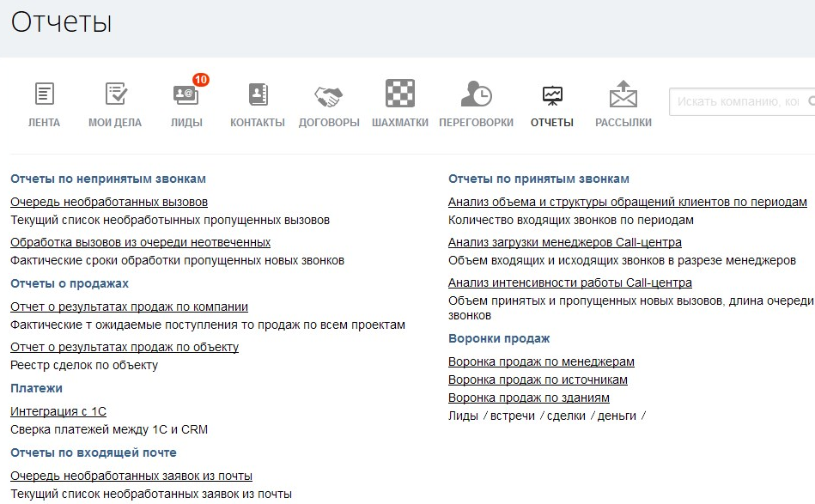Open the Договоры handshake icon
Viewport: 815px width, 504px height.
point(329,96)
